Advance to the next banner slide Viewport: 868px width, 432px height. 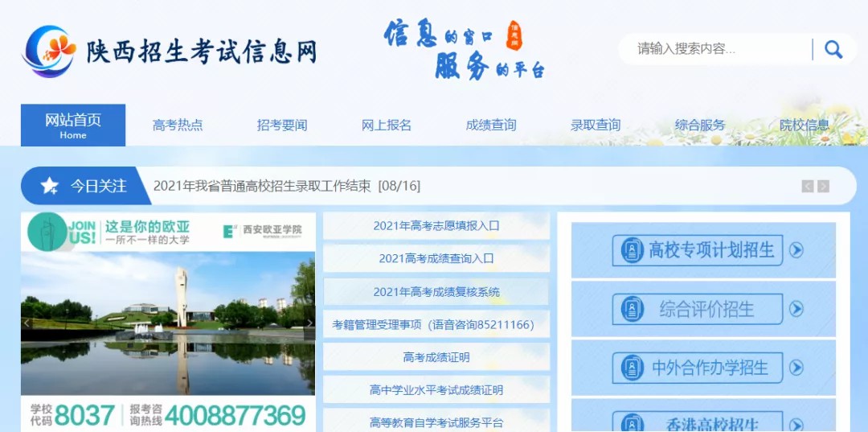[x=310, y=323]
